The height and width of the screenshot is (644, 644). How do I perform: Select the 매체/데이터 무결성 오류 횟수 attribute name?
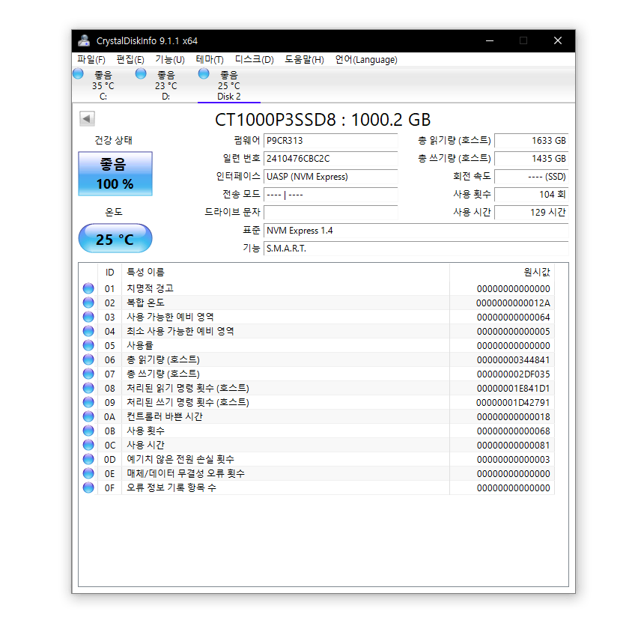pos(186,473)
